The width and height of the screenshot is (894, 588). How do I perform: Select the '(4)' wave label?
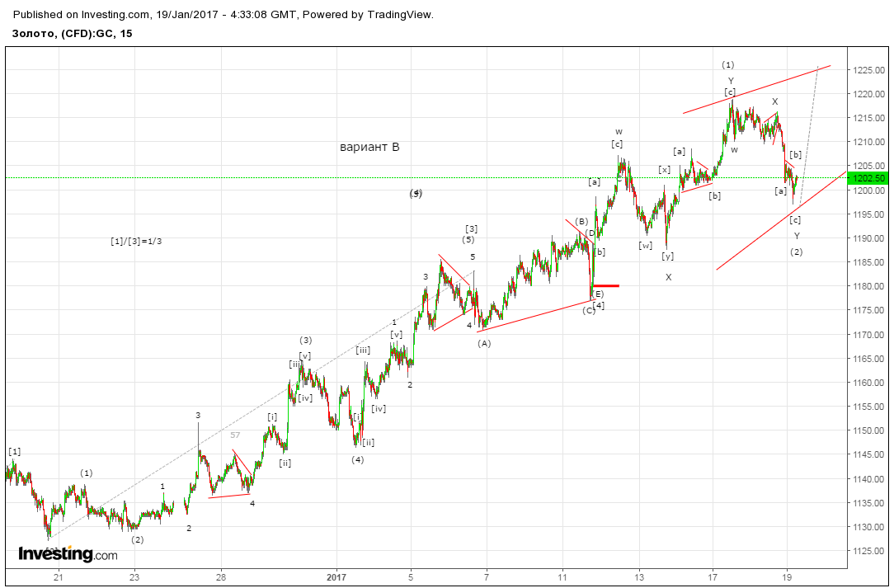(x=357, y=459)
